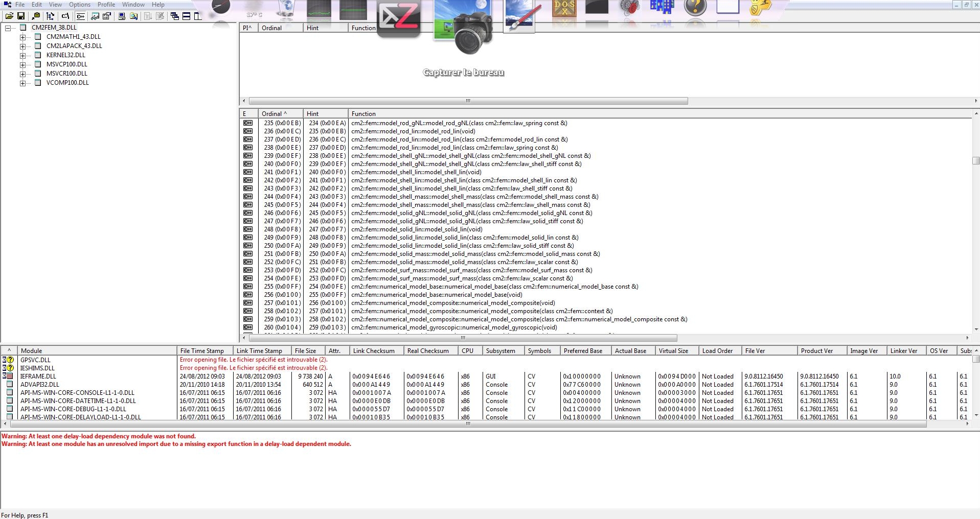Viewport: 980px width, 519px height.
Task: Click the Stop Profiling toolbar icon
Action: (160, 16)
